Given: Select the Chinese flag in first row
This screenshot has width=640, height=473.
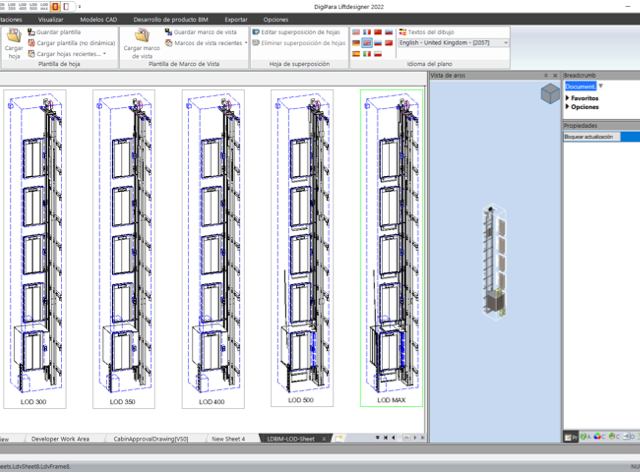Looking at the screenshot, I should point(378,32).
